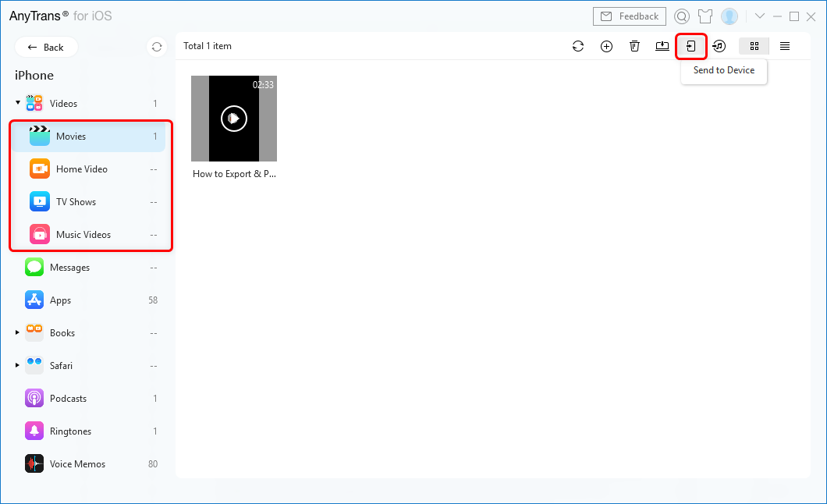The width and height of the screenshot is (827, 504).
Task: Click the Send to Device toolbar icon
Action: (690, 47)
